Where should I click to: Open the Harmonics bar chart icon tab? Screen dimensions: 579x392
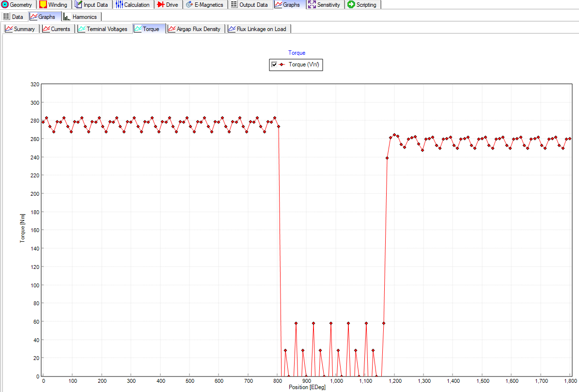tap(66, 17)
